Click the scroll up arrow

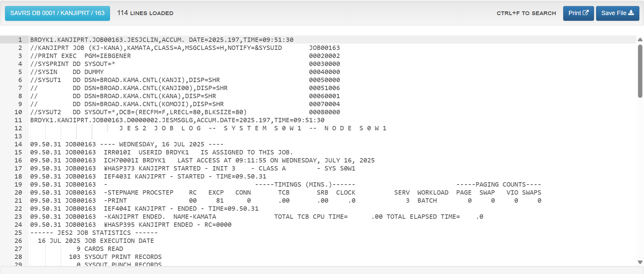coord(640,40)
